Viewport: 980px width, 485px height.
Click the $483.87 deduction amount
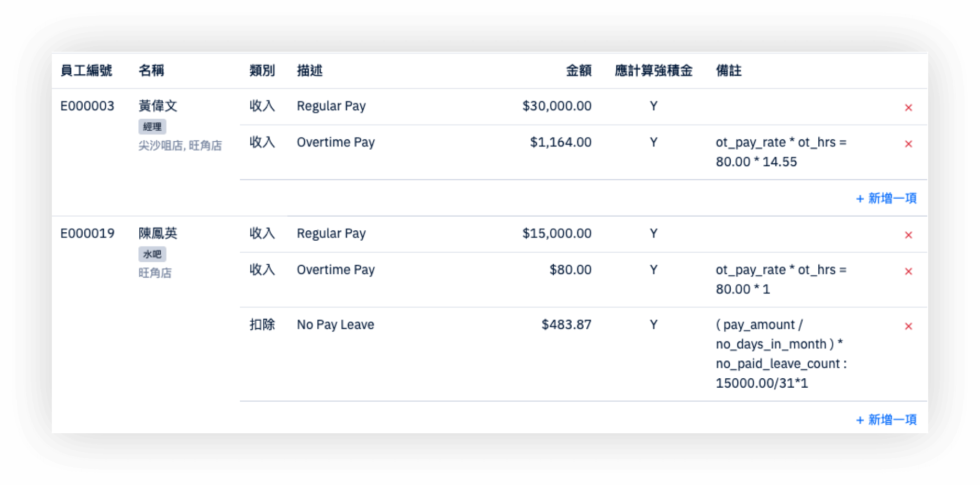pos(566,325)
